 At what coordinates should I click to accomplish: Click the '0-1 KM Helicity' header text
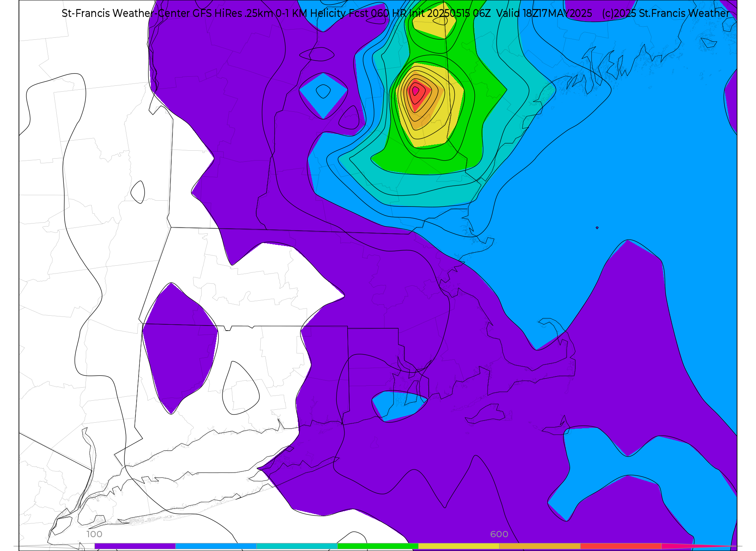click(x=311, y=13)
